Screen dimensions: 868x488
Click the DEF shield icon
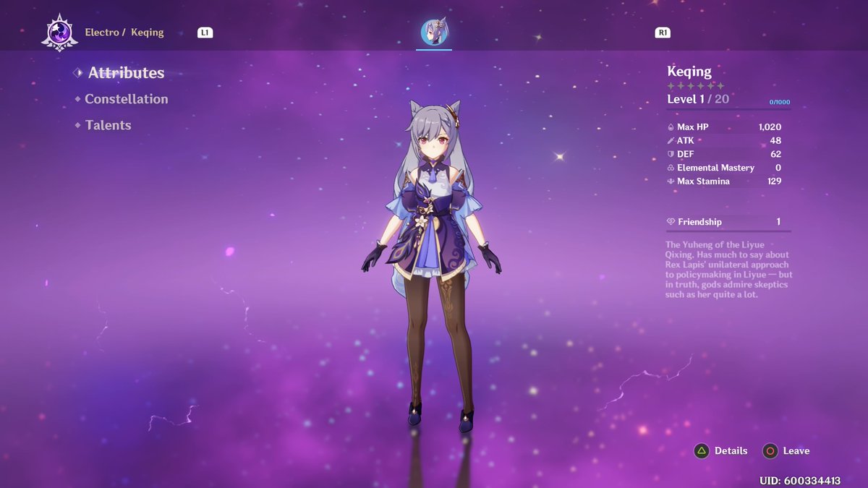pyautogui.click(x=671, y=154)
